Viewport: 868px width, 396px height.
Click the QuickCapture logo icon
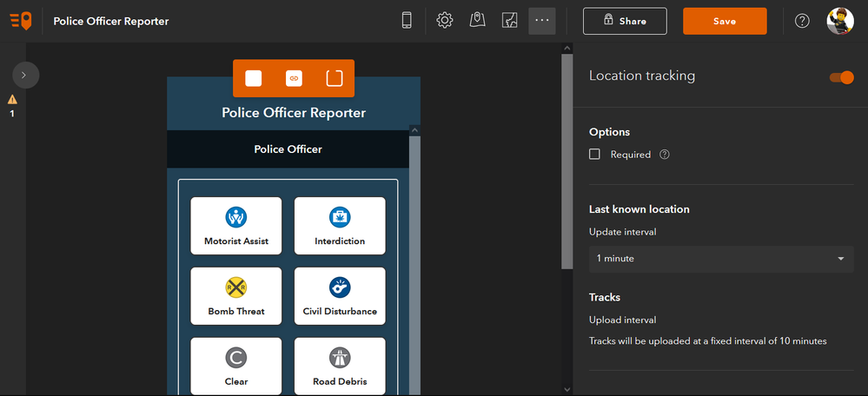click(23, 21)
